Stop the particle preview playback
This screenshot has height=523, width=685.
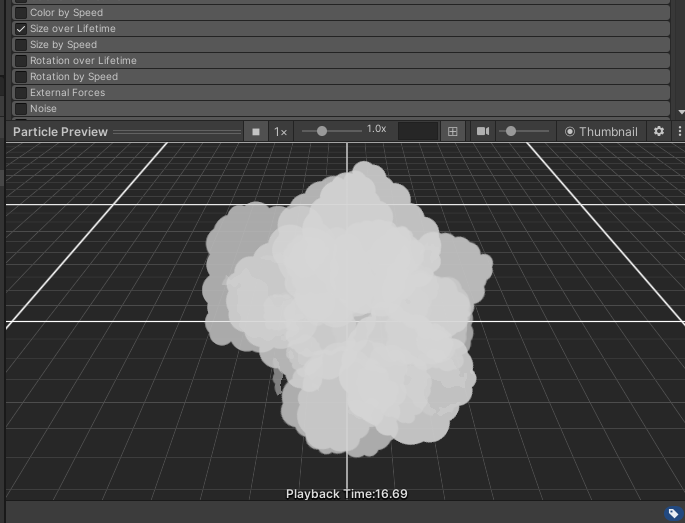(256, 131)
